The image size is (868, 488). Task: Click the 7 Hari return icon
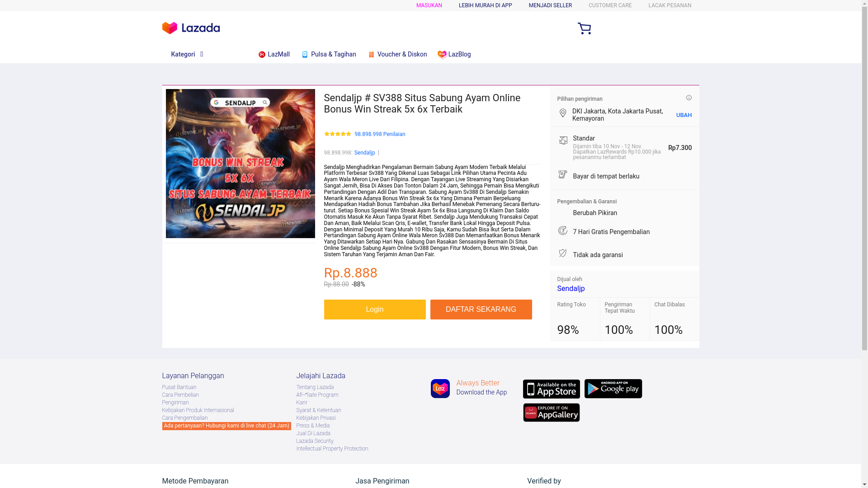pyautogui.click(x=562, y=230)
